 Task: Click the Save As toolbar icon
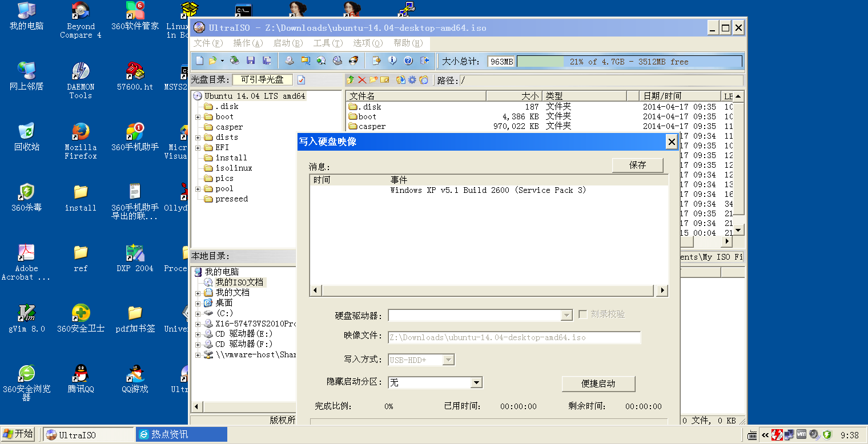[267, 60]
